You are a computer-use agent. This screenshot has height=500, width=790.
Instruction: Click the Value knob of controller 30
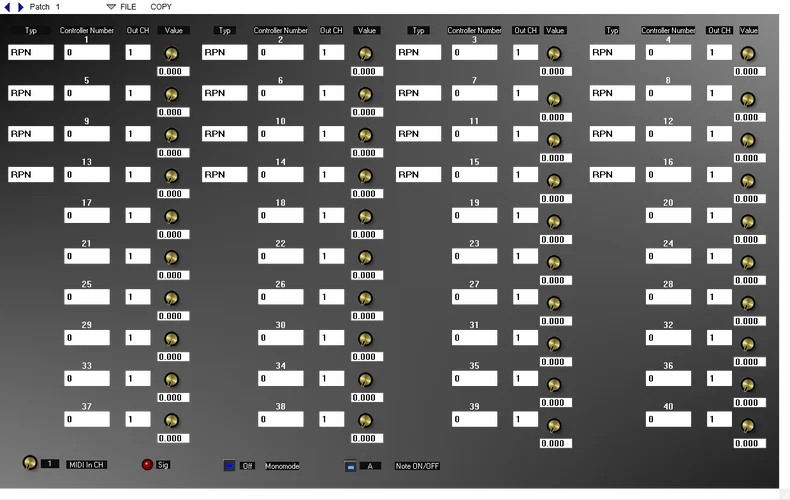(365, 339)
